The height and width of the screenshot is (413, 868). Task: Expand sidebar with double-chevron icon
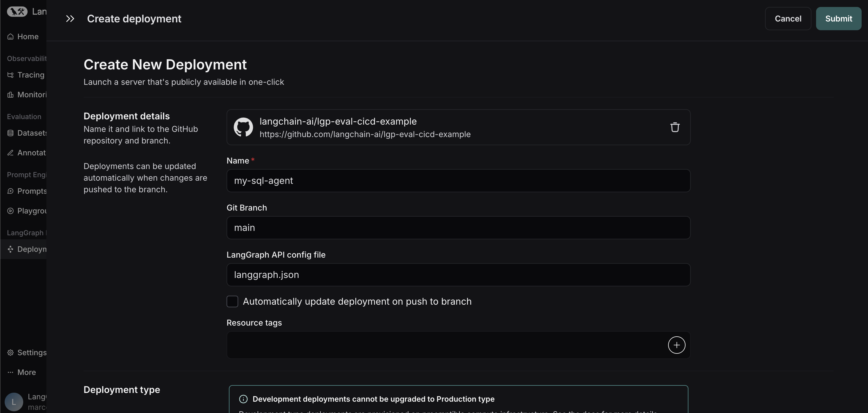click(70, 19)
